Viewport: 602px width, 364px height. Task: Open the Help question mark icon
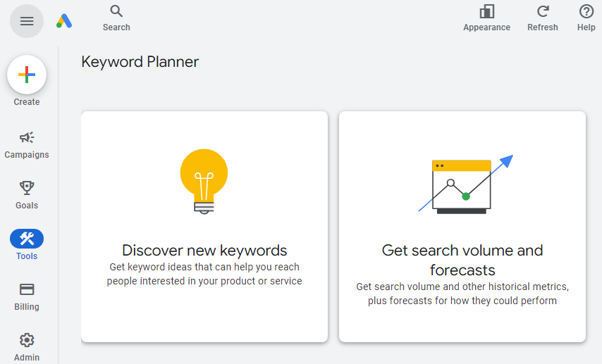(586, 11)
